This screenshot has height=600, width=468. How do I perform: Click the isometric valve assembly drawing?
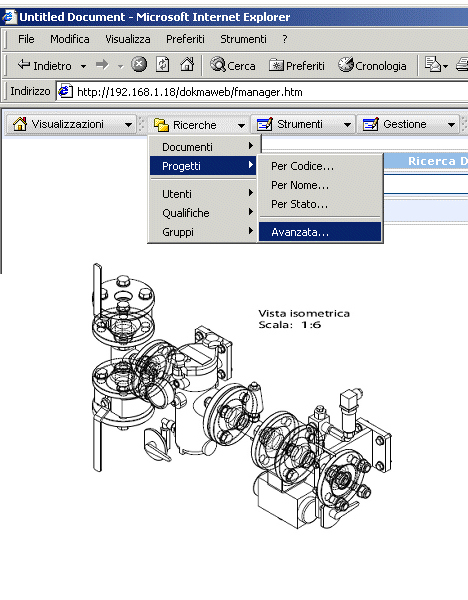click(242, 396)
